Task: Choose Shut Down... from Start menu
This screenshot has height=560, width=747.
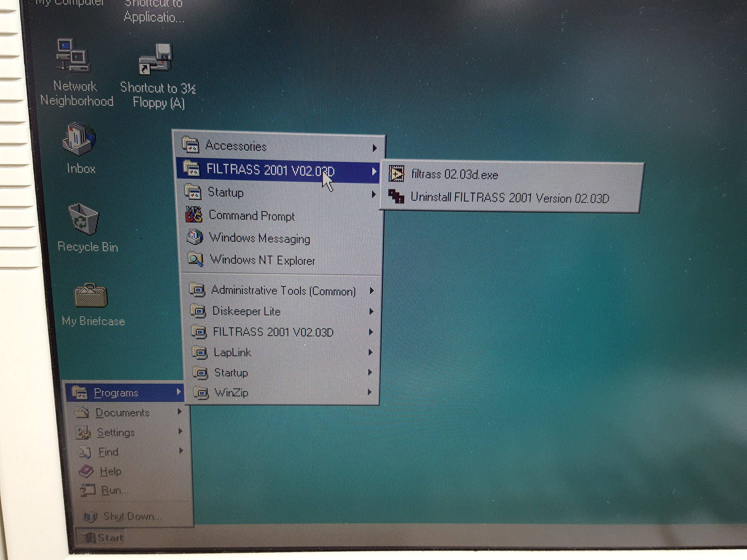Action: click(x=132, y=516)
